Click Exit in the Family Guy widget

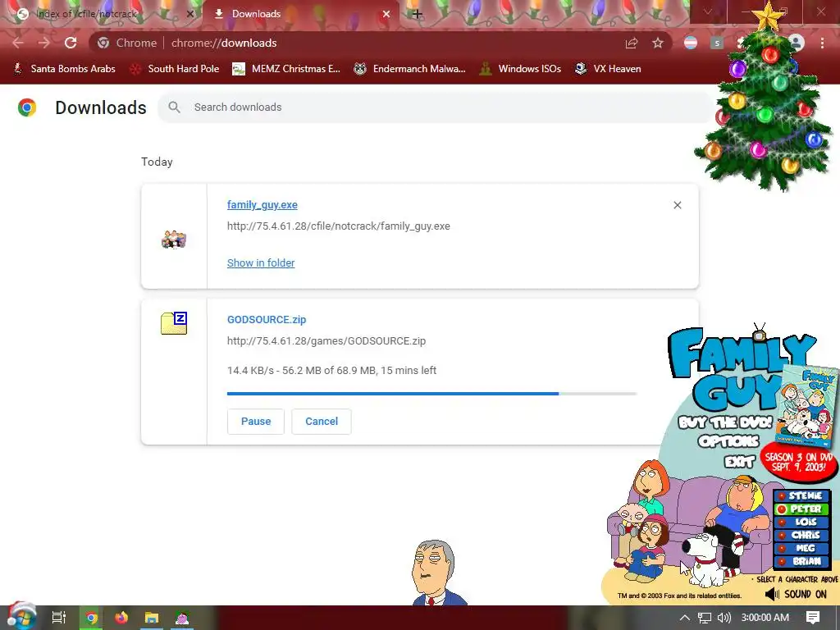coord(740,461)
